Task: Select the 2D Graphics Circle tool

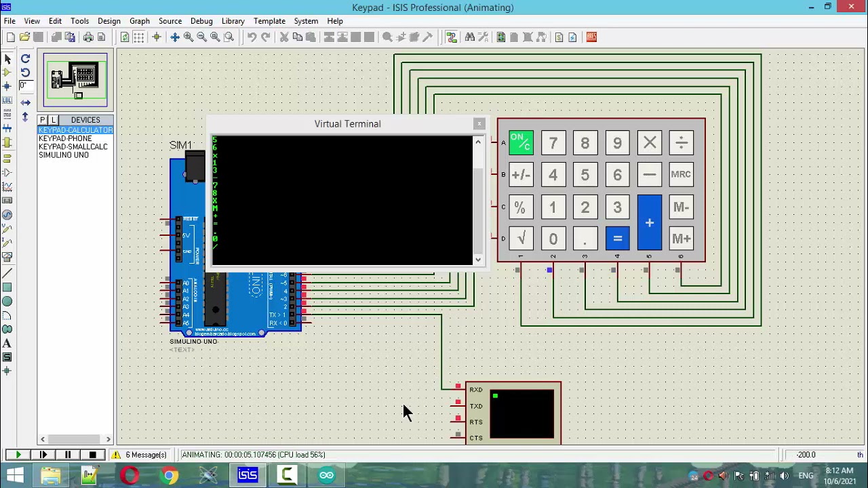Action: point(7,302)
